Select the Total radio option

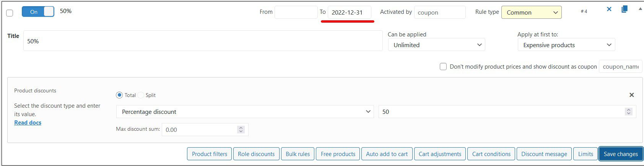[x=119, y=95]
